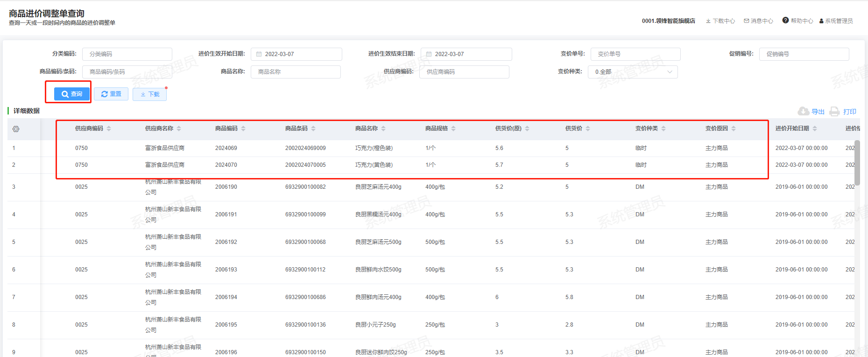
Task: Click the 下载 download button
Action: coord(149,94)
